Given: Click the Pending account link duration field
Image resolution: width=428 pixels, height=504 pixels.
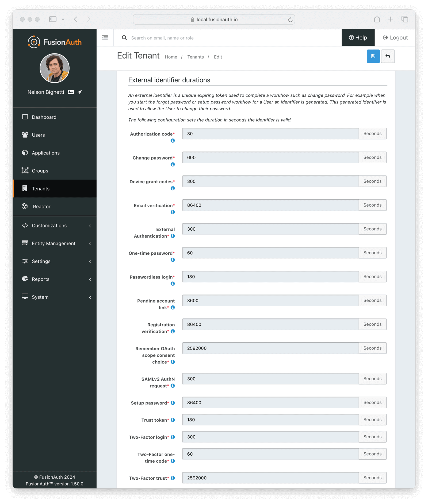Looking at the screenshot, I should tap(270, 300).
